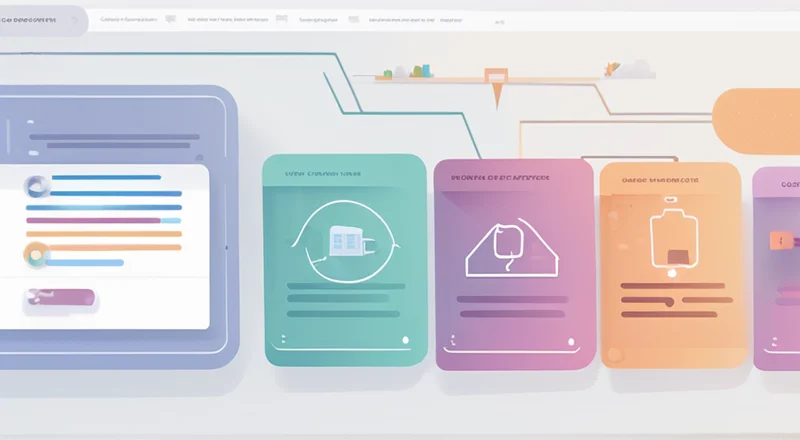The image size is (800, 440).
Task: Click the orange pin marker at the top center
Action: (497, 80)
